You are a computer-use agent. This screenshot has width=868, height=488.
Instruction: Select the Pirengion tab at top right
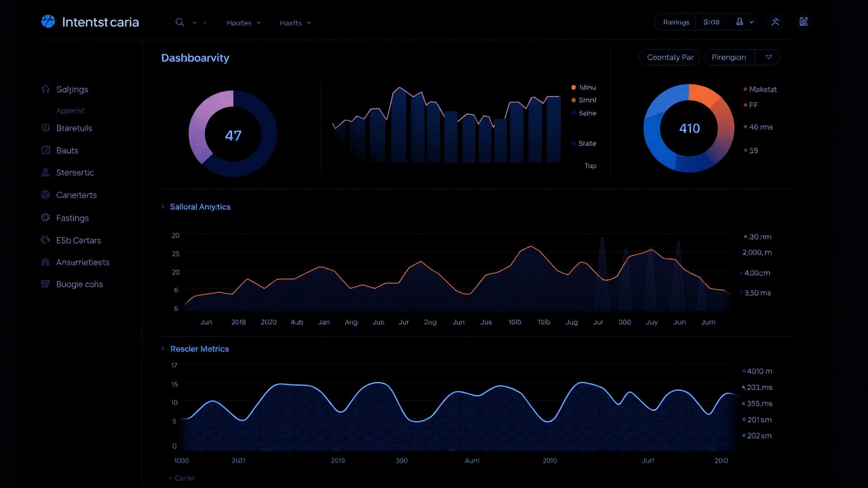coord(728,57)
